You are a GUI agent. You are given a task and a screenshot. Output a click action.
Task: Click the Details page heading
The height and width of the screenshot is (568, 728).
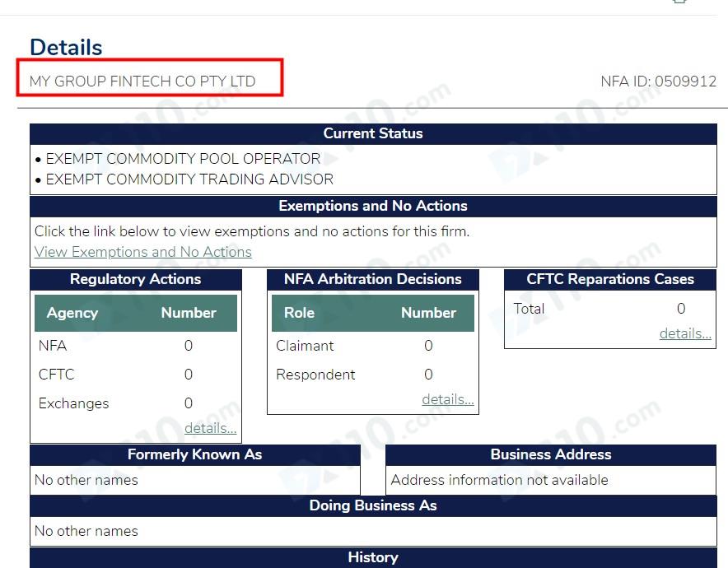(x=66, y=48)
